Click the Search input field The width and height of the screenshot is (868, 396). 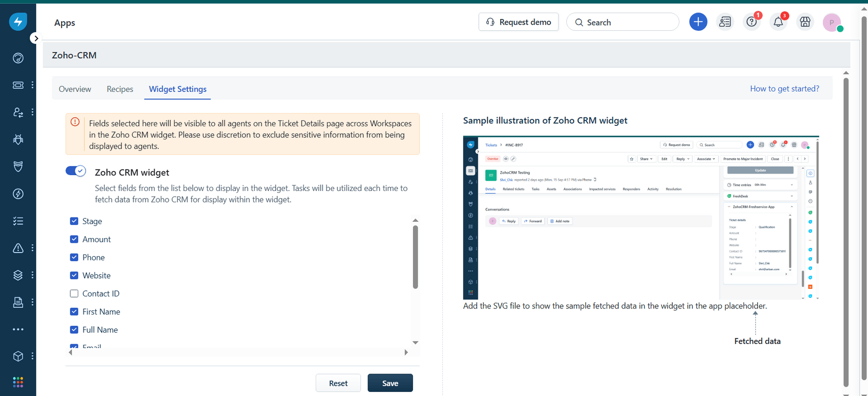tap(623, 22)
